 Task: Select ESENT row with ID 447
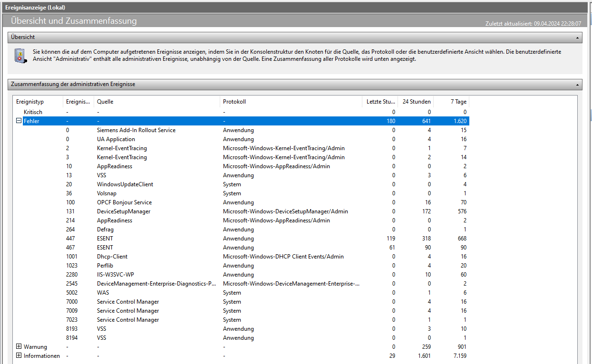[x=242, y=239]
